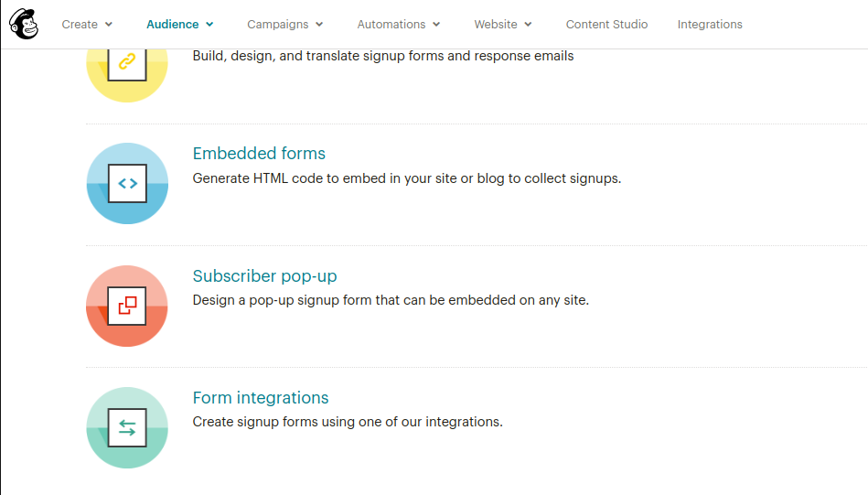Open the Campaigns dropdown
Screen dimensions: 868x495
click(284, 25)
